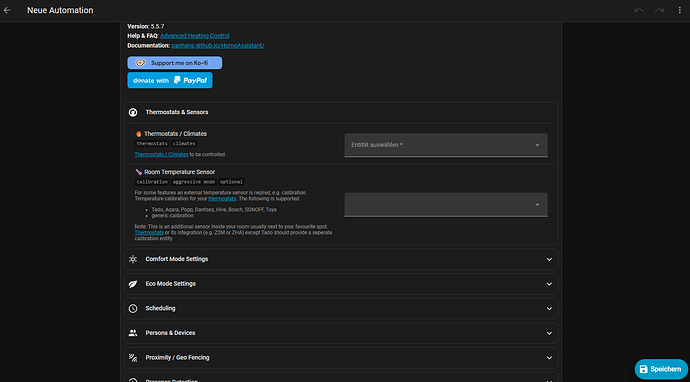Click the Neue Automation title
Screen dimensions: 690x382
tap(60, 10)
